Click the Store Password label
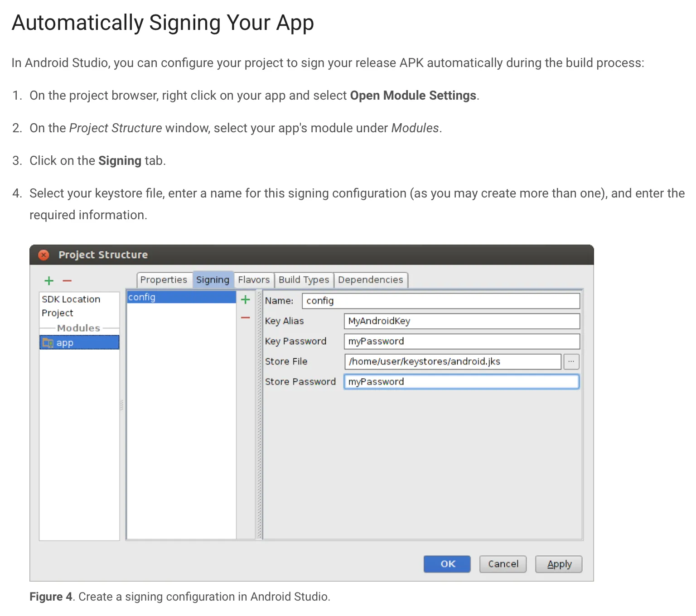 (x=300, y=382)
